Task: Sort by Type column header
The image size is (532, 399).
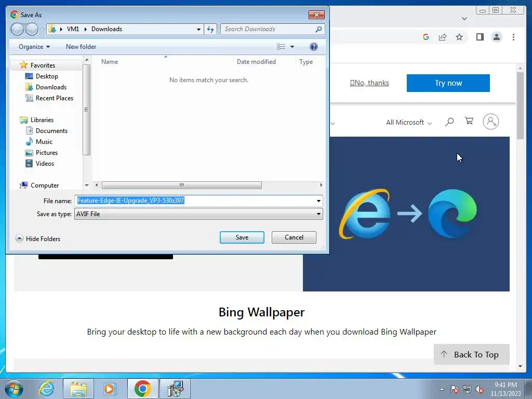Action: point(306,62)
